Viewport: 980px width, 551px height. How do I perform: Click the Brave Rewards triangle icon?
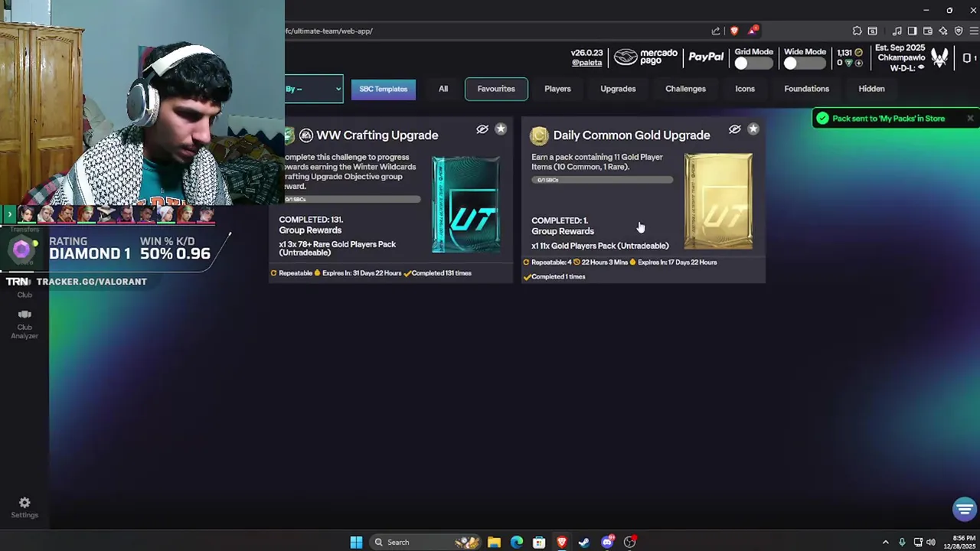pos(753,31)
